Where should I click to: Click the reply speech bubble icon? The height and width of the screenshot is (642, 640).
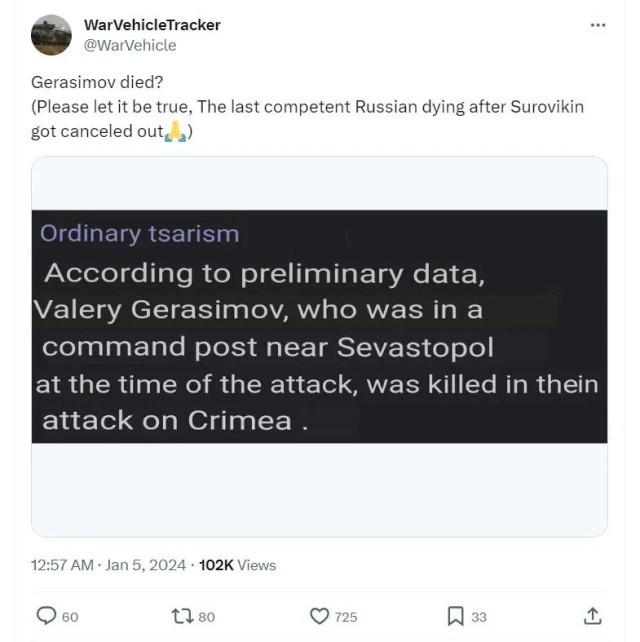coord(46,616)
